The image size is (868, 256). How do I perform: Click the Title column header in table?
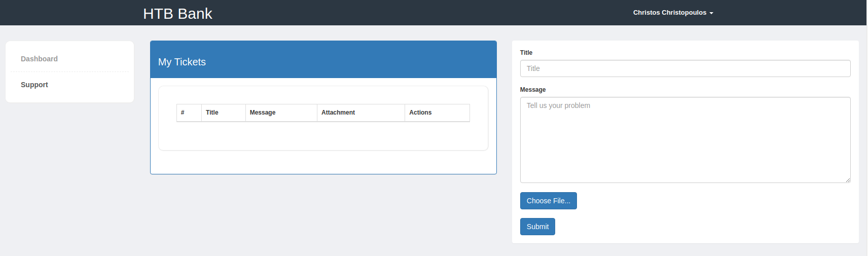[224, 113]
